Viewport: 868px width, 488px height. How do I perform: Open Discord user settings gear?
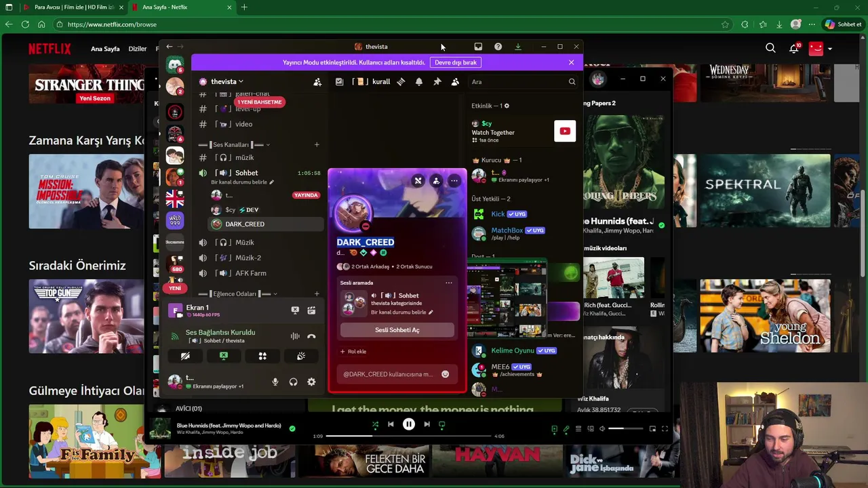pyautogui.click(x=311, y=382)
